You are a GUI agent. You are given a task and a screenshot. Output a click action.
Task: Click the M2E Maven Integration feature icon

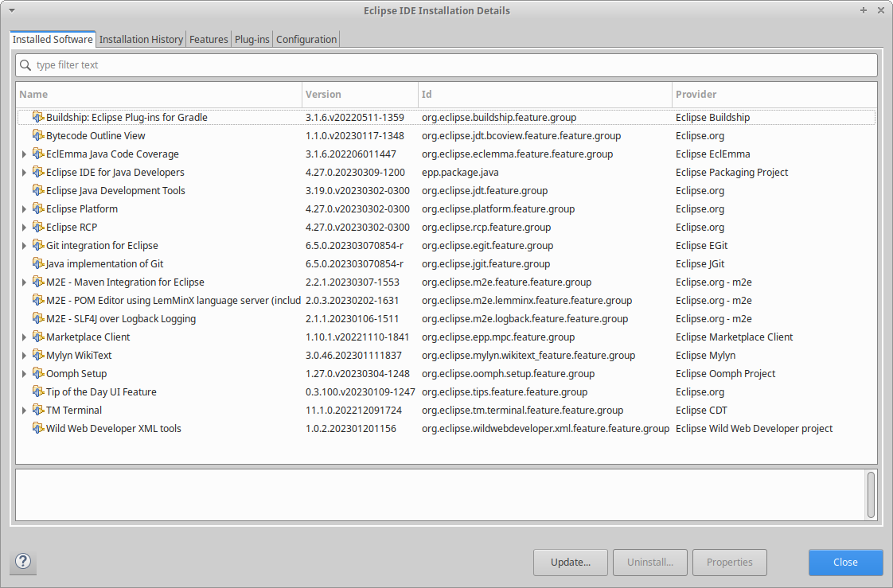click(x=38, y=281)
